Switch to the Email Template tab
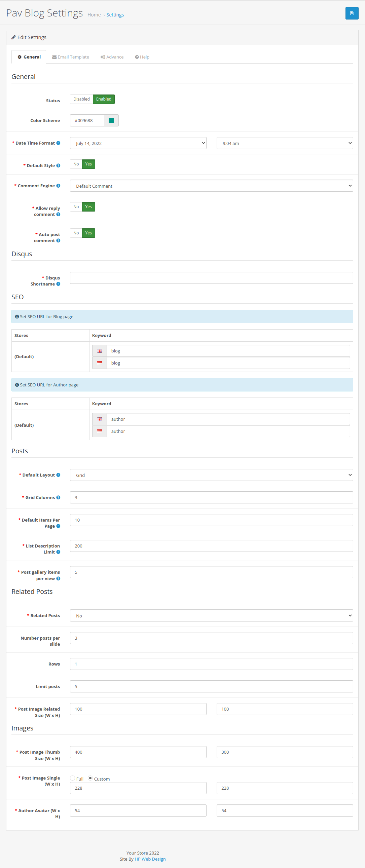 [x=70, y=57]
